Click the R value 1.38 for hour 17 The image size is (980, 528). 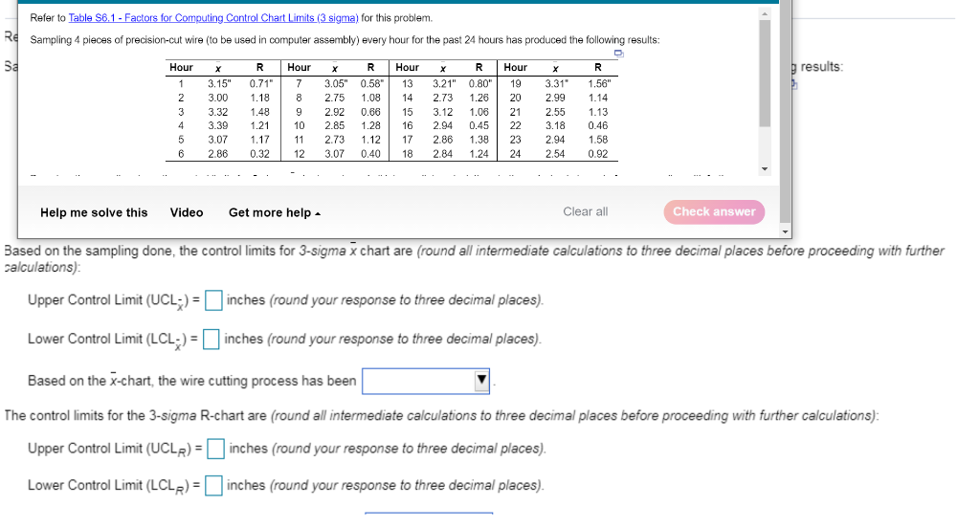(479, 140)
